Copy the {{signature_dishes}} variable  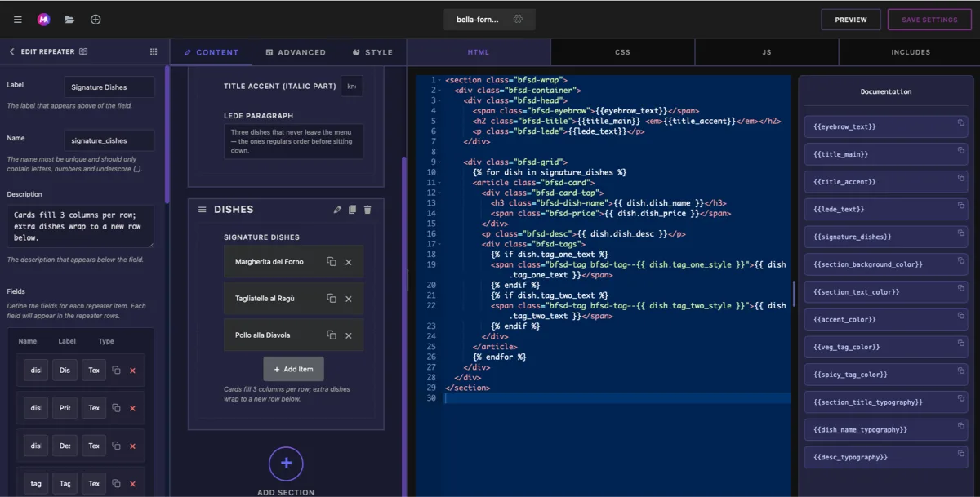point(961,233)
